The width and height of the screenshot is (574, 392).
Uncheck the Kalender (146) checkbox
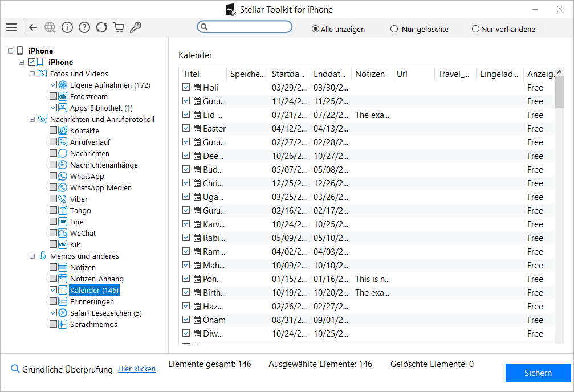pyautogui.click(x=53, y=290)
